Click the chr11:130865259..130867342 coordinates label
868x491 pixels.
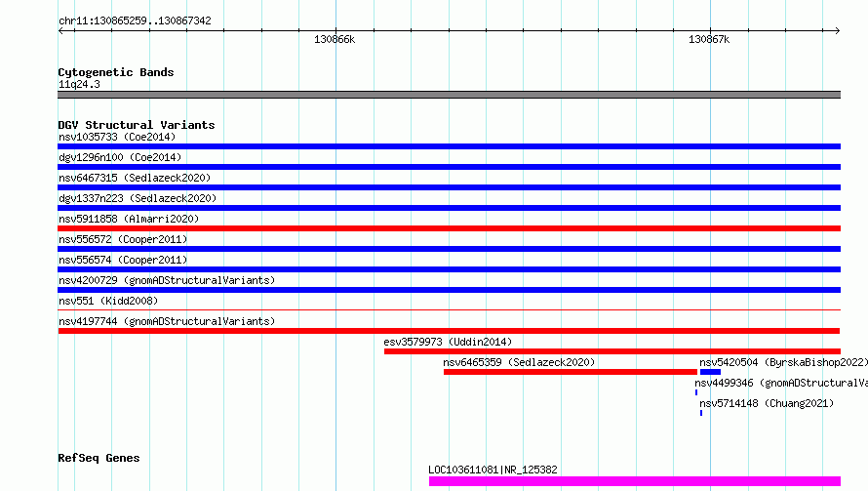pyautogui.click(x=135, y=21)
